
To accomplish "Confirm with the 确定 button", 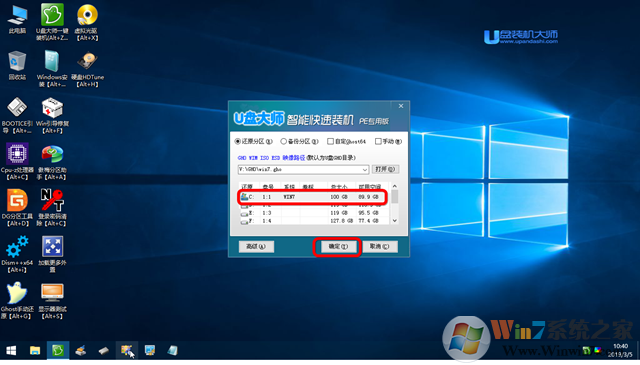I will tap(338, 247).
